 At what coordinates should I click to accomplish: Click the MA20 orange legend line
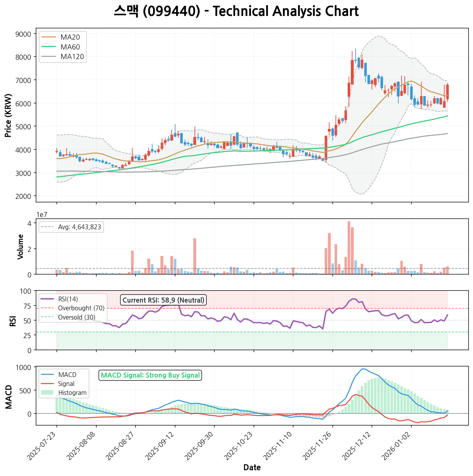coord(48,37)
